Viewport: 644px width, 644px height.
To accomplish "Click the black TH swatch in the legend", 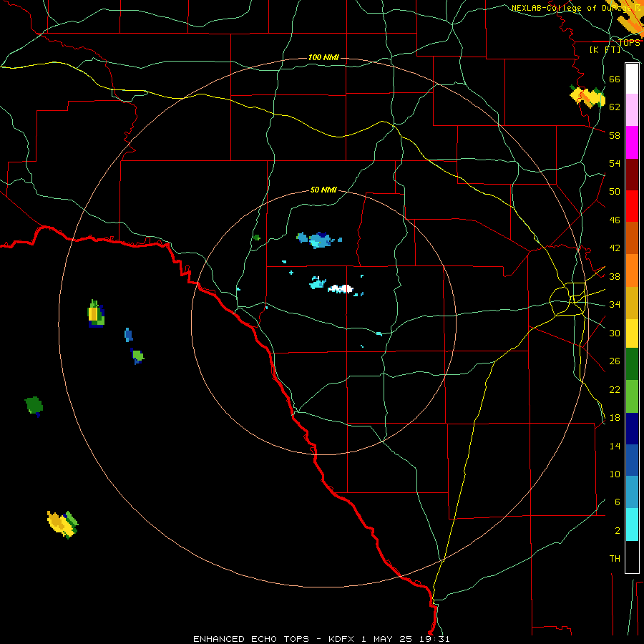I will (632, 557).
